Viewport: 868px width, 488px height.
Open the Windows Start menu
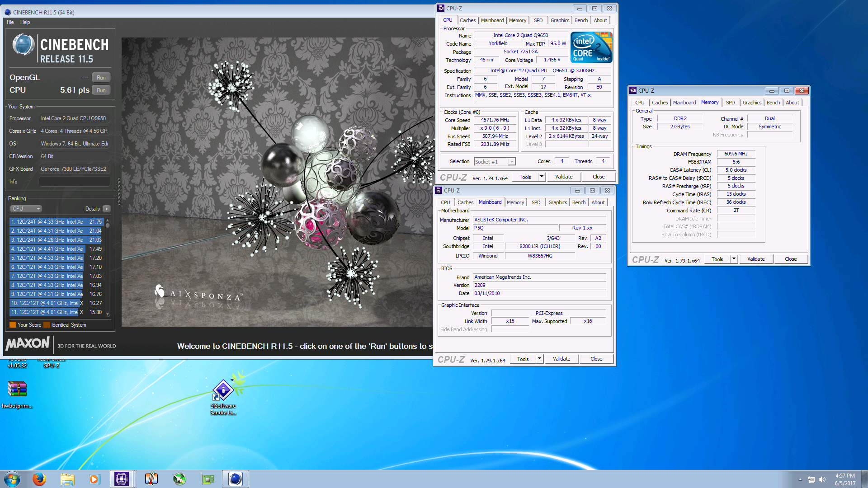click(x=12, y=479)
